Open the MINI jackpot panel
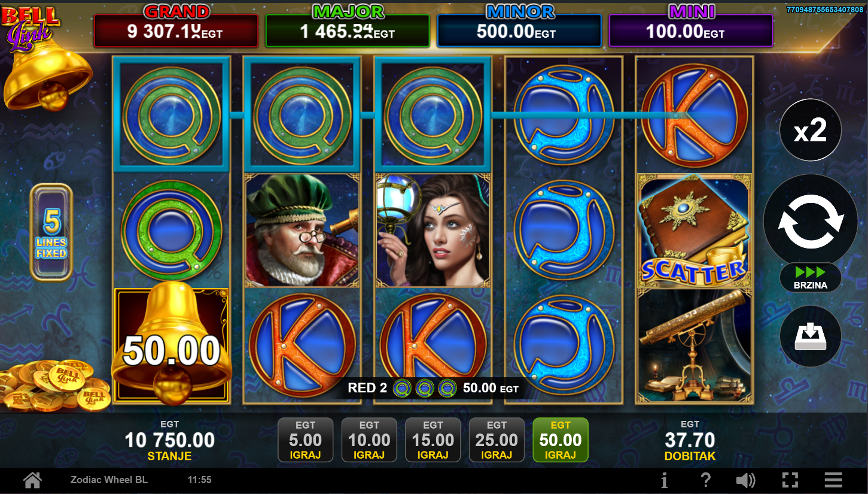The width and height of the screenshot is (868, 494). (691, 26)
